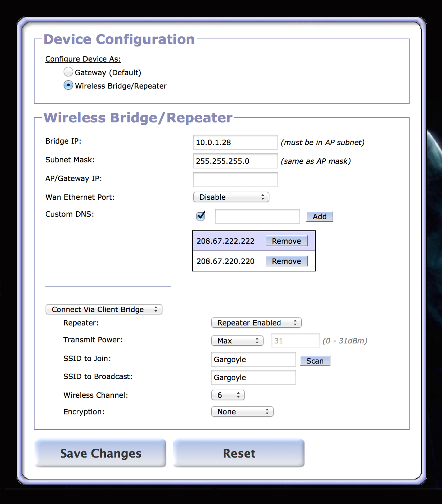The image size is (442, 504).
Task: Click the '(must be in AP subnet)' hint
Action: (323, 143)
